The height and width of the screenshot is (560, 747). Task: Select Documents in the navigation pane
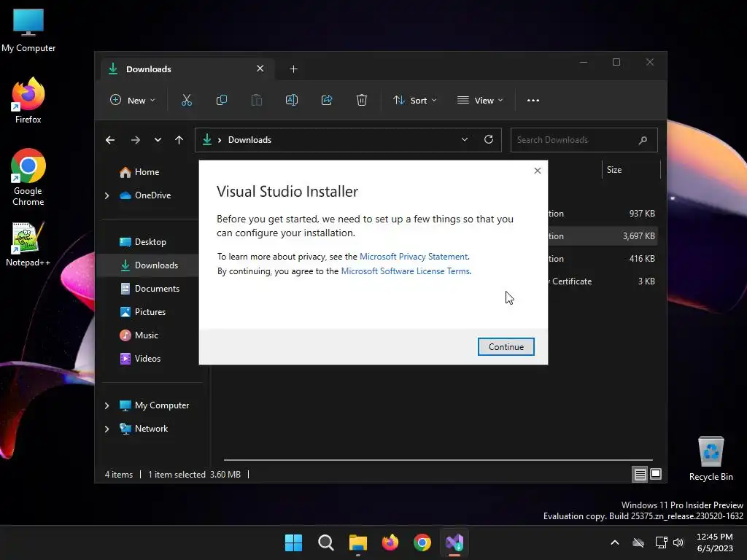tap(150, 289)
